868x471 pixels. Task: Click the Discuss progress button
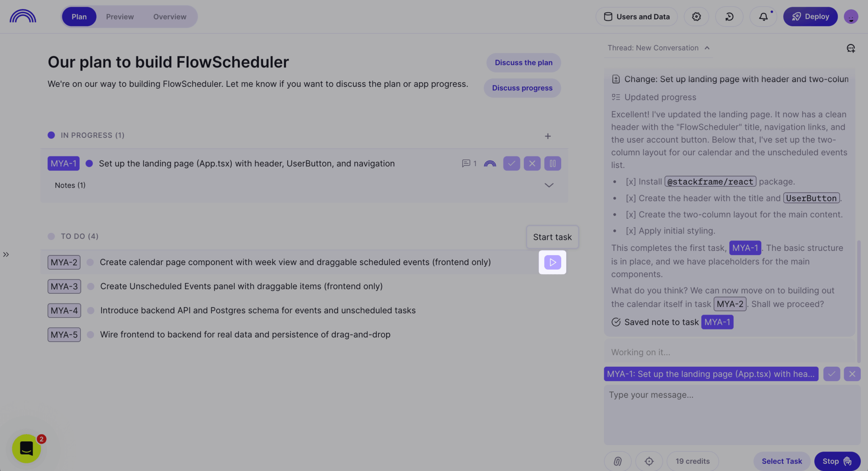[522, 88]
